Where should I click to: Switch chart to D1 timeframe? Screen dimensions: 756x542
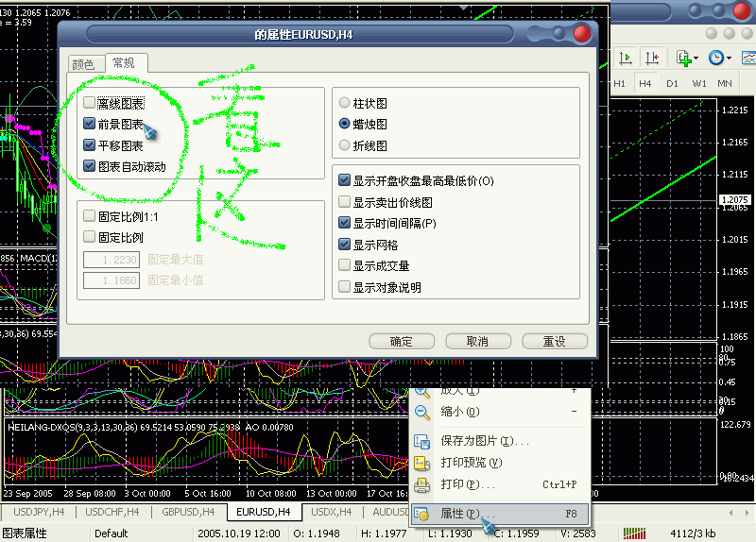(672, 84)
